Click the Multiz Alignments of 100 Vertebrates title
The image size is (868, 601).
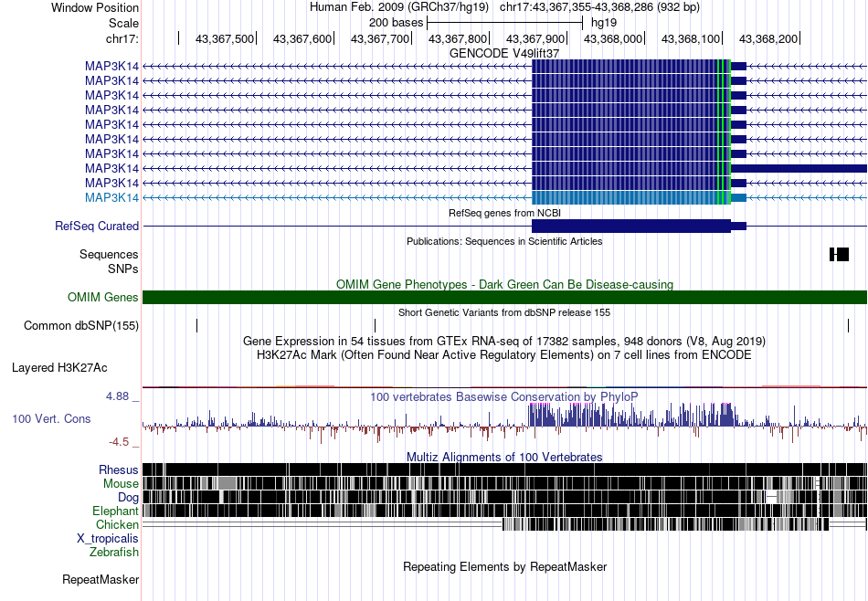tap(504, 457)
